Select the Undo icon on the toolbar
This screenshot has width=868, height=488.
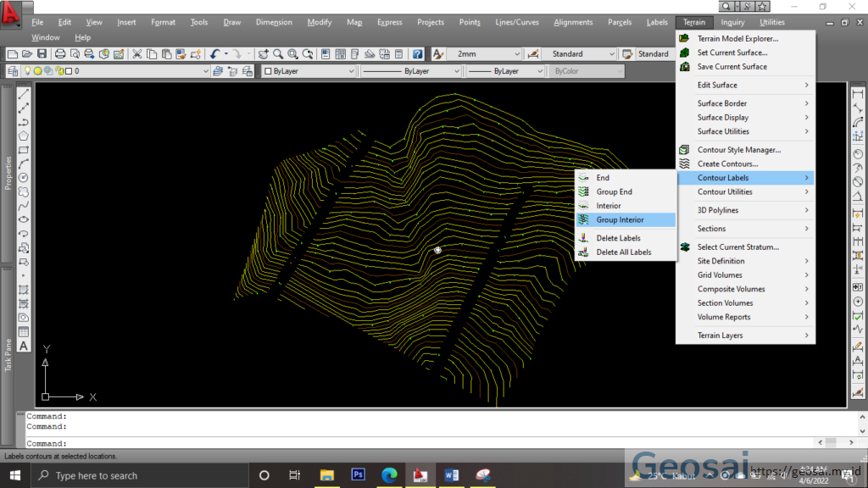[x=216, y=53]
